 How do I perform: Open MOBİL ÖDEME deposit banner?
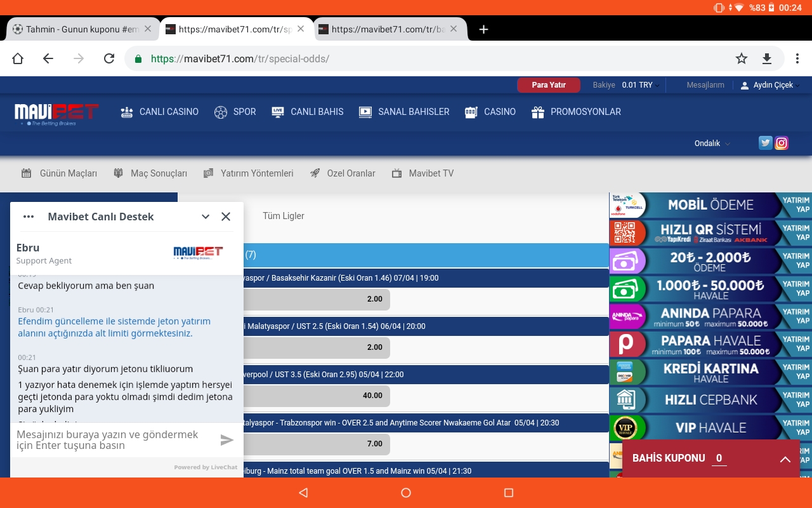(x=710, y=205)
